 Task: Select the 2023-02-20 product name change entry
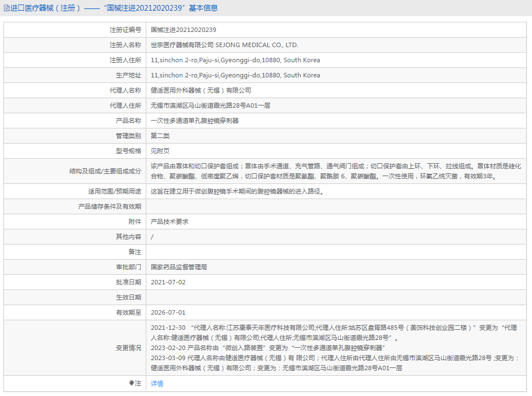click(268, 348)
